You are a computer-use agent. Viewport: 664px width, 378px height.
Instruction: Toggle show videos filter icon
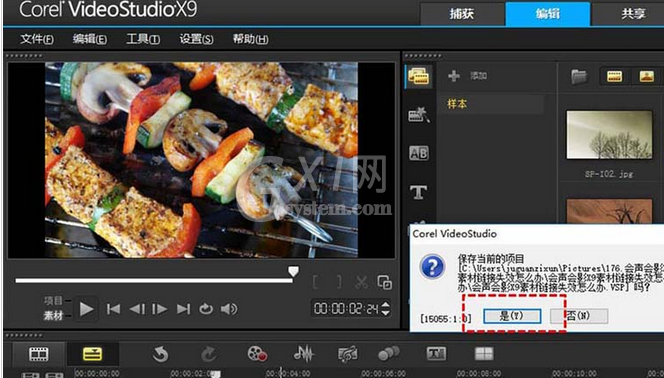pos(614,77)
